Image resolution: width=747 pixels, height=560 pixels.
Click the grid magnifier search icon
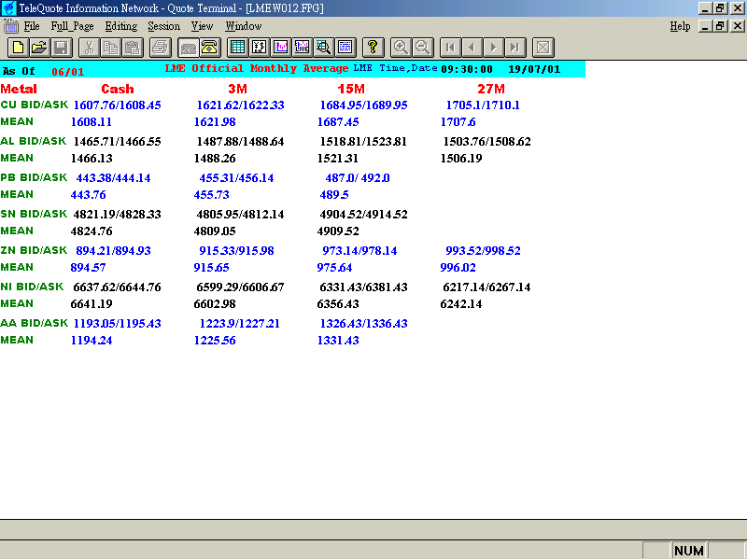coord(324,48)
